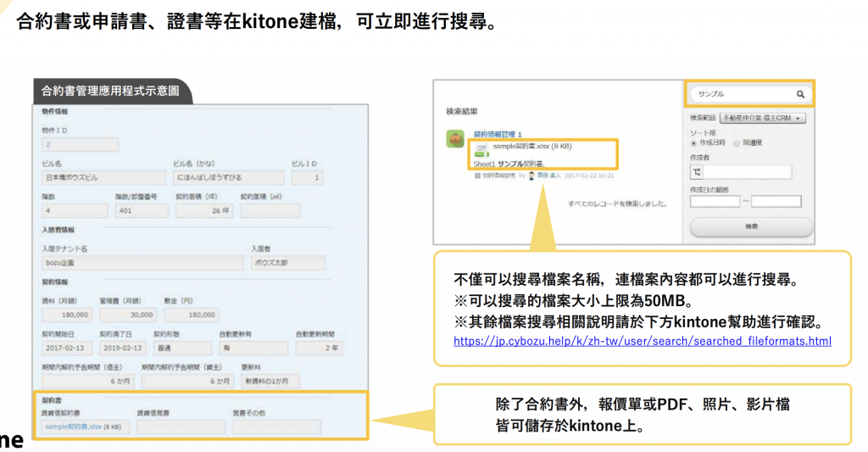Click the 賃料 field showing 180,000
The height and width of the screenshot is (452, 868).
[x=67, y=315]
